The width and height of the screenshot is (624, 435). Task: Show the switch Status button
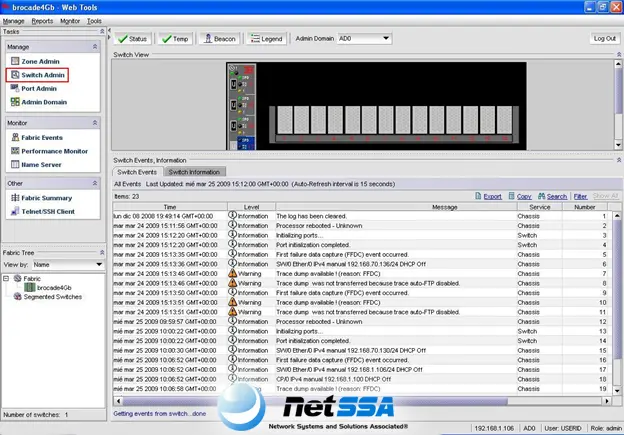click(133, 39)
